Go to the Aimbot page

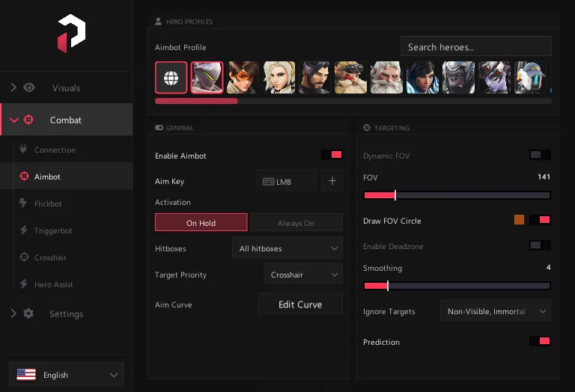pos(66,177)
